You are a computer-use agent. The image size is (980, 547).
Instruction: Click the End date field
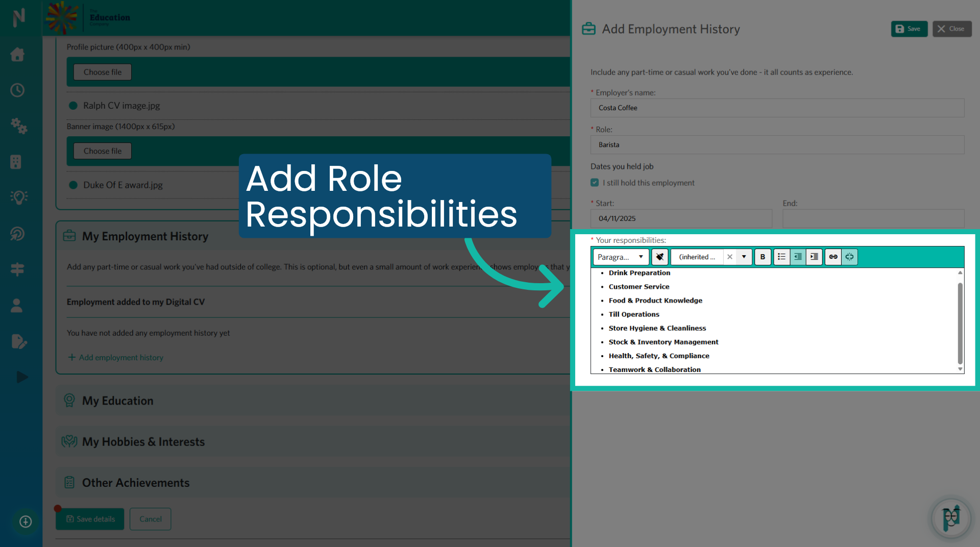click(873, 218)
